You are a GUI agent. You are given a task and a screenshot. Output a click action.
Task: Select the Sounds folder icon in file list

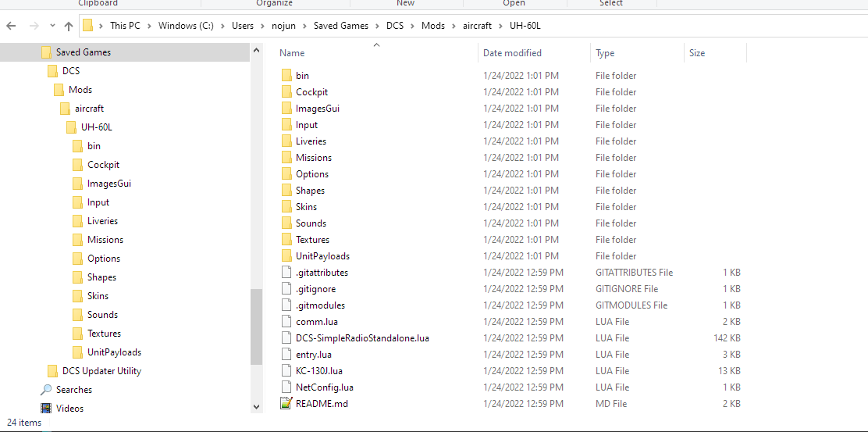tap(286, 223)
